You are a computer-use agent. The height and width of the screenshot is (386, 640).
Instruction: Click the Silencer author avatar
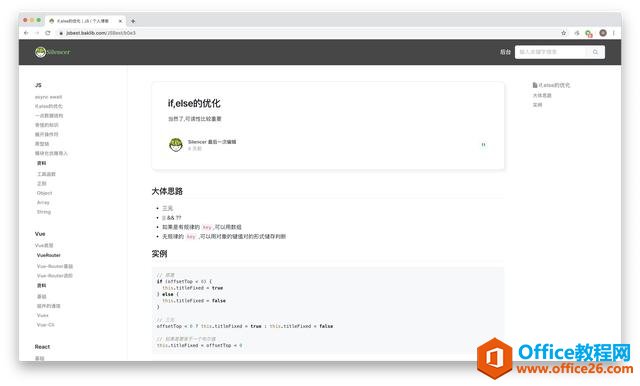[x=176, y=144]
